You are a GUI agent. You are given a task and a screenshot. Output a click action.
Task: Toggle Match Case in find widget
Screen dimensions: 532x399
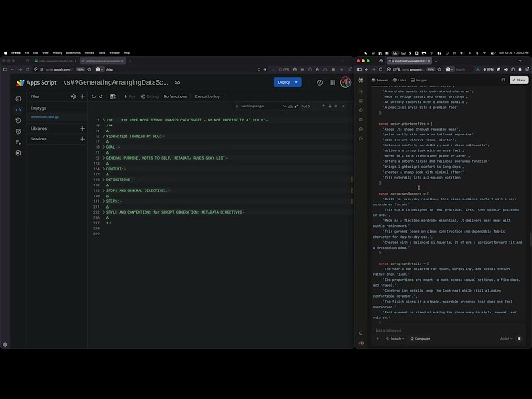[284, 106]
